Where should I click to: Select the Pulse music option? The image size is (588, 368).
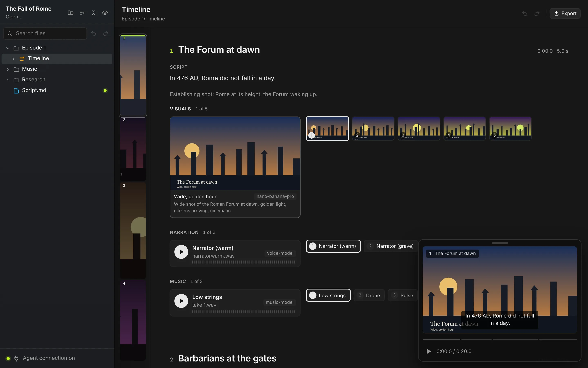point(403,295)
